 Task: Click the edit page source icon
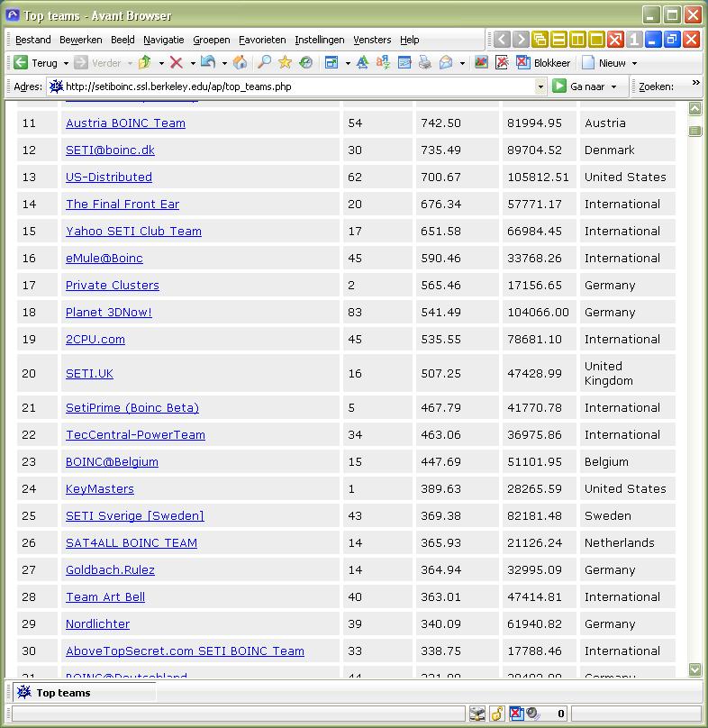click(404, 62)
